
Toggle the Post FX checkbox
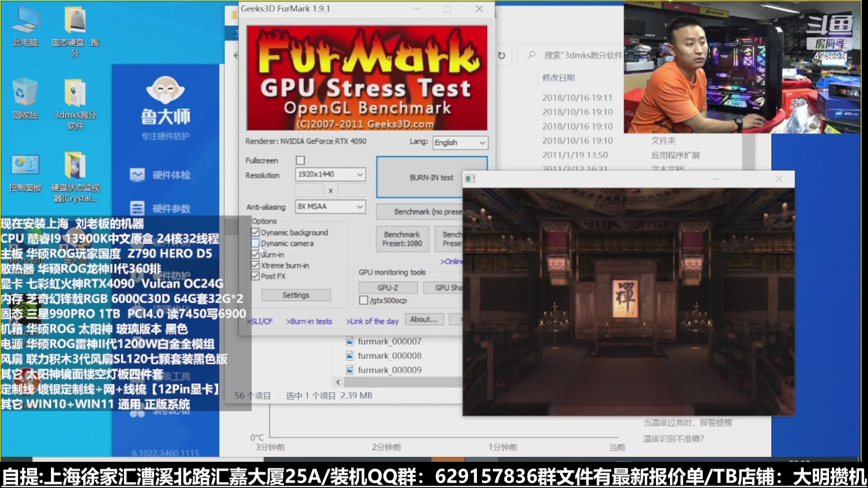coord(255,276)
